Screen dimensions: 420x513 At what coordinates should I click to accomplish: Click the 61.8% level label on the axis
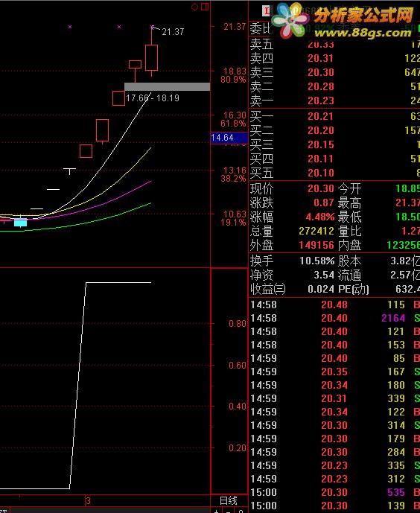(x=233, y=124)
